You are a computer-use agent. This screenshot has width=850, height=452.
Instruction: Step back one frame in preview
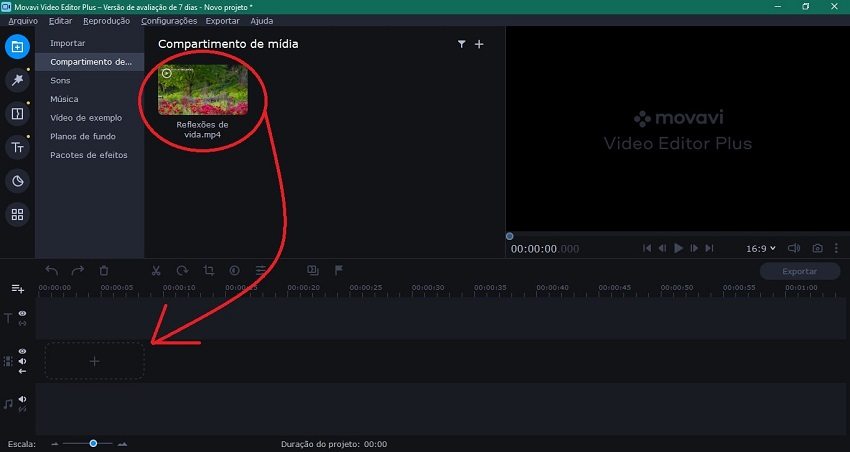(662, 248)
